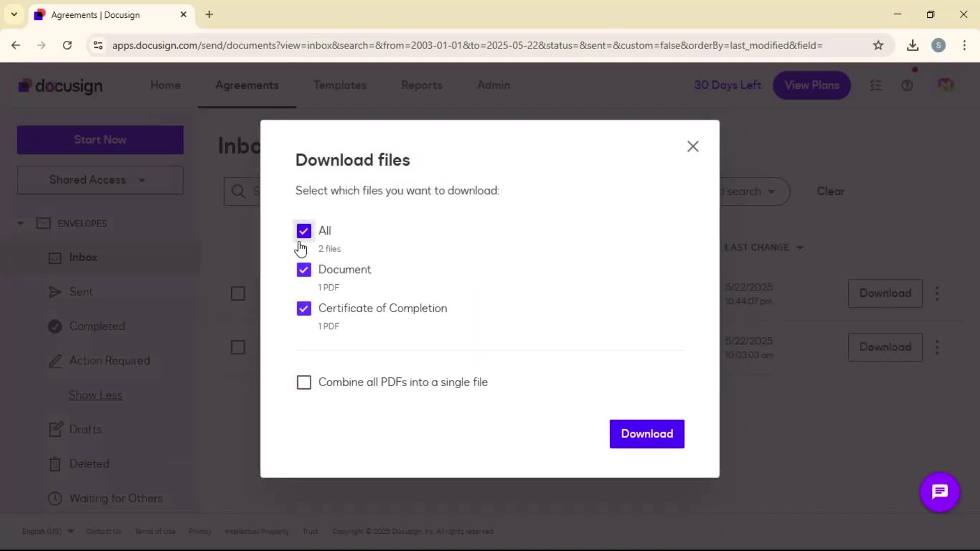Image resolution: width=980 pixels, height=551 pixels.
Task: Open the Contact Us footer link
Action: point(104,531)
